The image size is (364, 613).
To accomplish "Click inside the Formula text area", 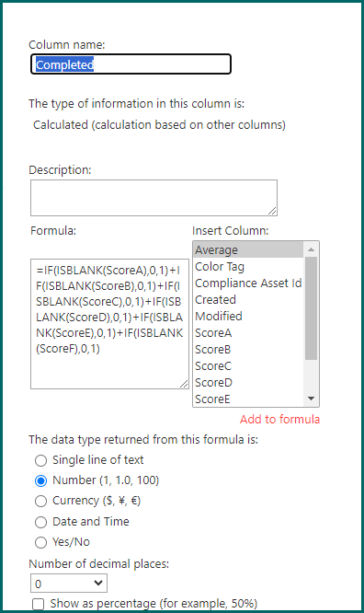I will pos(109,324).
